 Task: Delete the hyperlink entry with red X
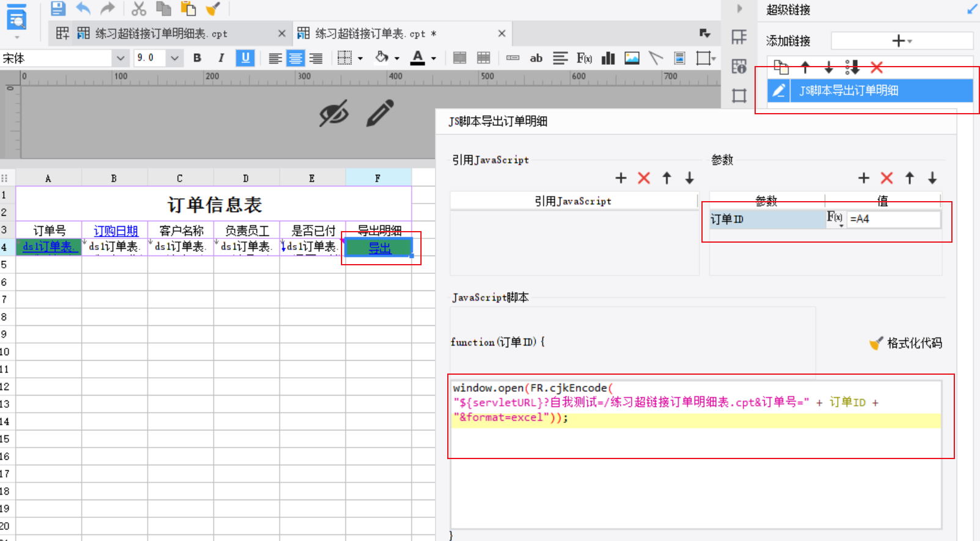pyautogui.click(x=877, y=67)
